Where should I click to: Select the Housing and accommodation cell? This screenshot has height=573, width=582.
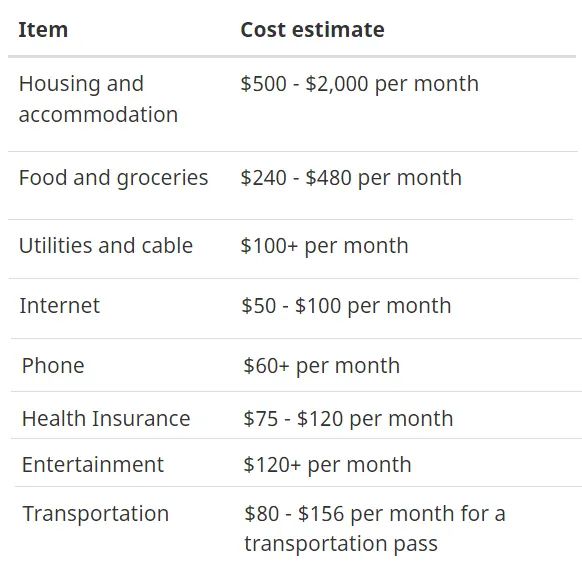pyautogui.click(x=98, y=99)
